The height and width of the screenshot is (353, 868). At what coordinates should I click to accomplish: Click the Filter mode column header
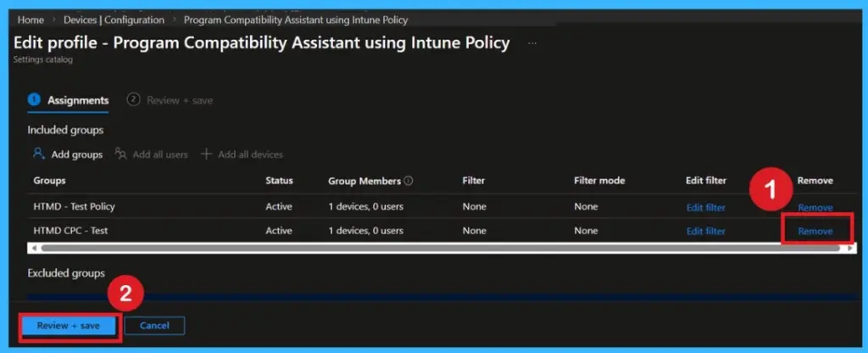[599, 181]
